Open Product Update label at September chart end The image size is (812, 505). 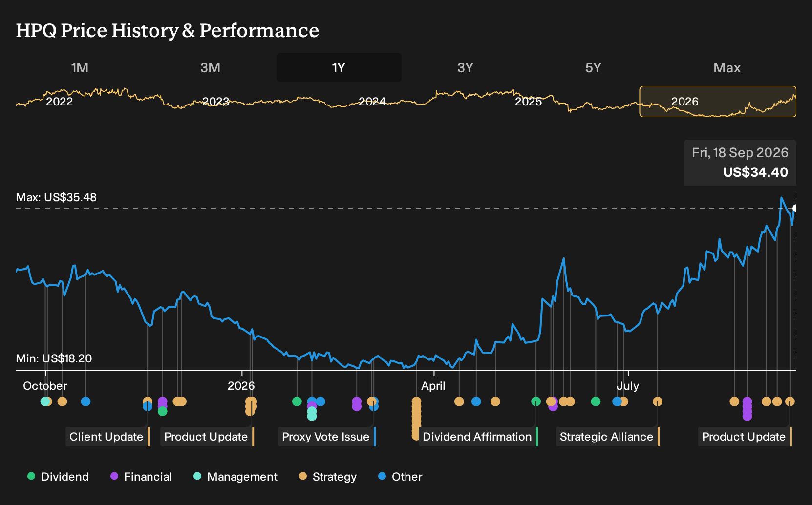point(745,437)
